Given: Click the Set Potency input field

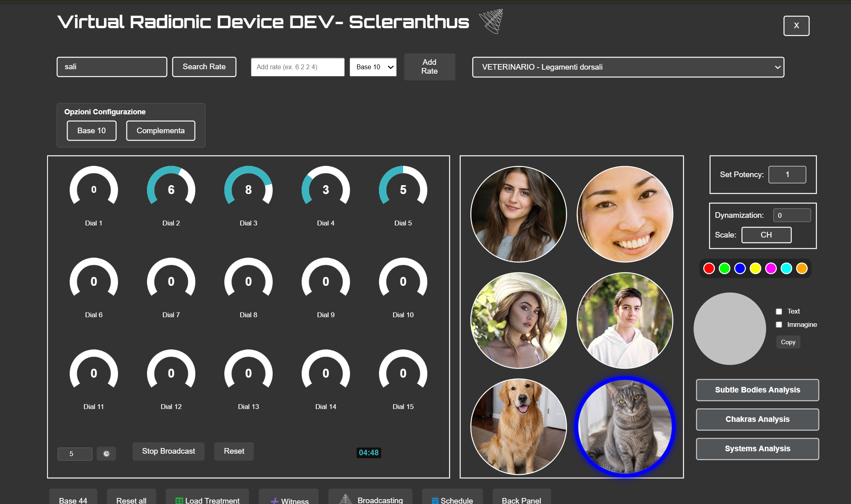Looking at the screenshot, I should [x=787, y=175].
